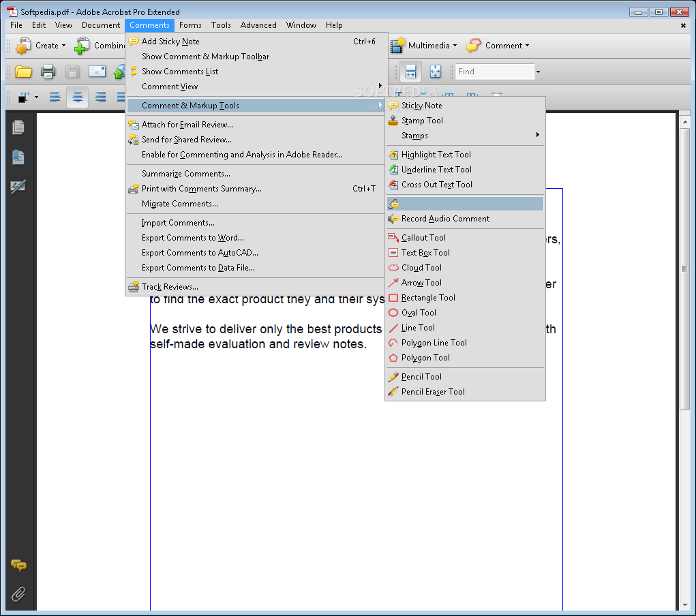Open the File menu

[x=16, y=25]
